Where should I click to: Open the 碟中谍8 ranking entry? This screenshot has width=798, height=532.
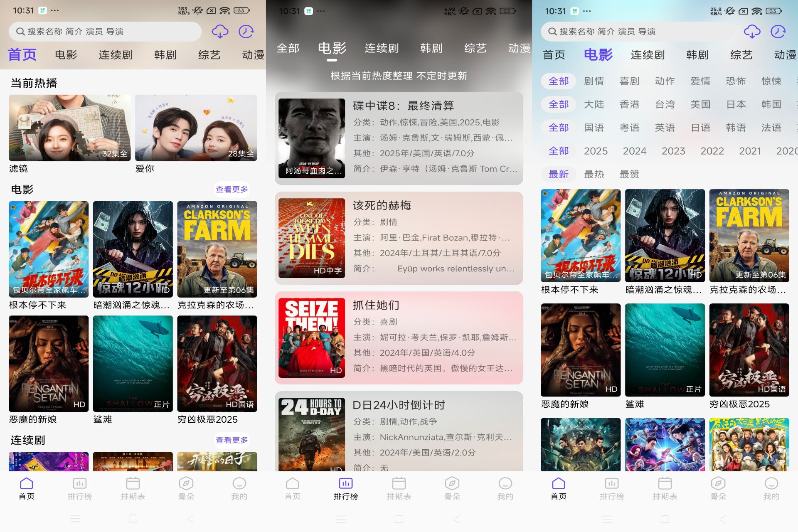pyautogui.click(x=399, y=137)
